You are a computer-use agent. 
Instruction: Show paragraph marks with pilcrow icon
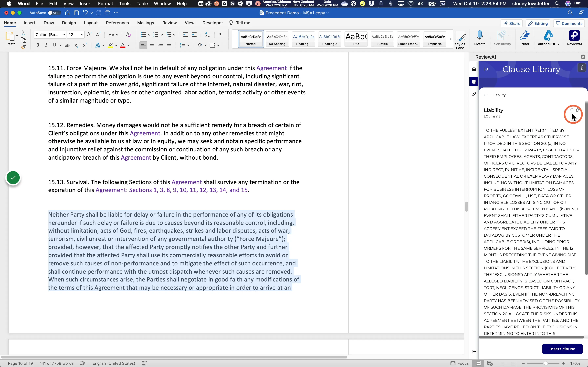coord(221,35)
